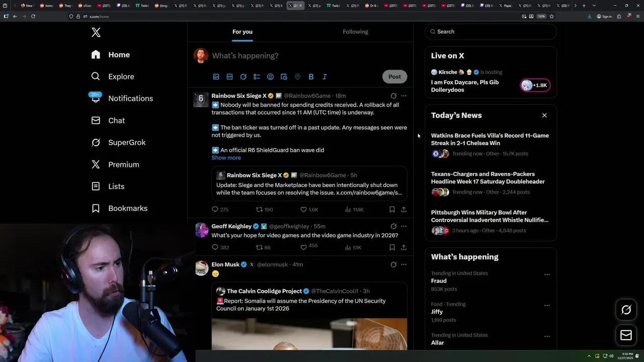Image resolution: width=644 pixels, height=362 pixels.
Task: Open SuperGrok in the sidebar
Action: click(118, 142)
